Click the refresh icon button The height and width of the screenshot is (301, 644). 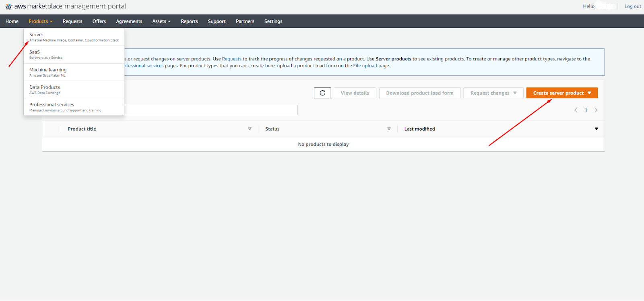(x=322, y=93)
